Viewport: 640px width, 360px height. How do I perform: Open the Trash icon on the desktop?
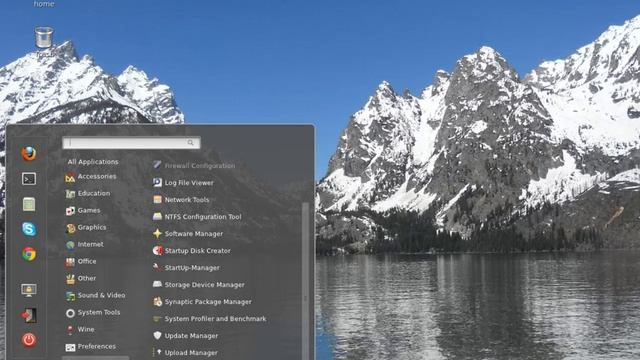point(44,38)
